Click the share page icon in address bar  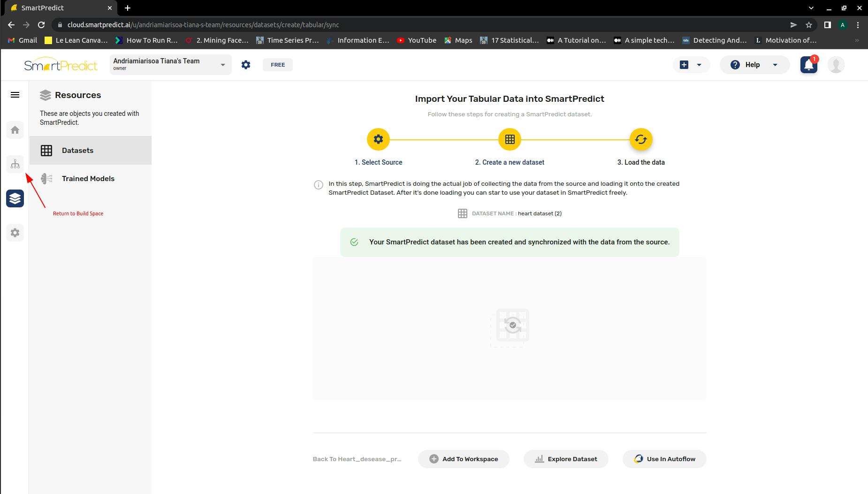(x=793, y=25)
